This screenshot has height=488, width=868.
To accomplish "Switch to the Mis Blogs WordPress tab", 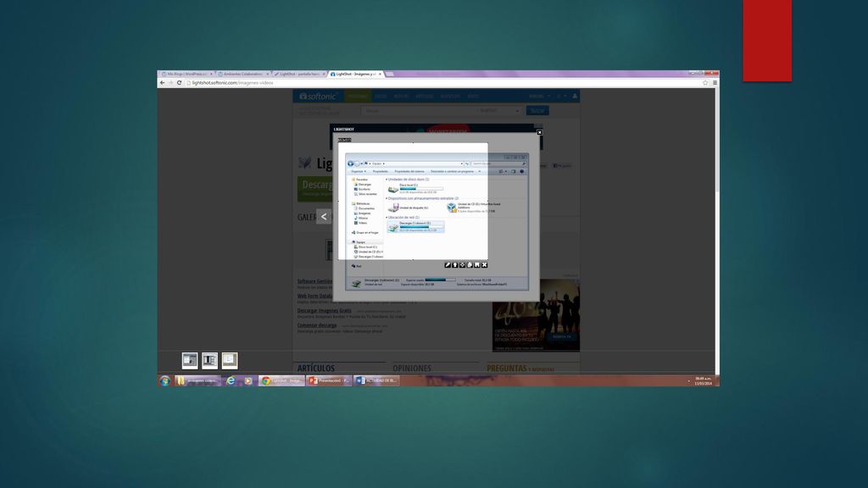I will (x=187, y=74).
